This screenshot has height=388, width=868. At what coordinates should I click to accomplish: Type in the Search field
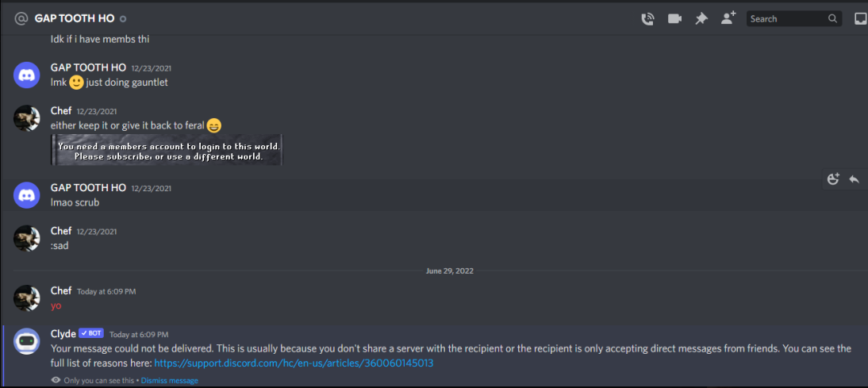pos(785,19)
